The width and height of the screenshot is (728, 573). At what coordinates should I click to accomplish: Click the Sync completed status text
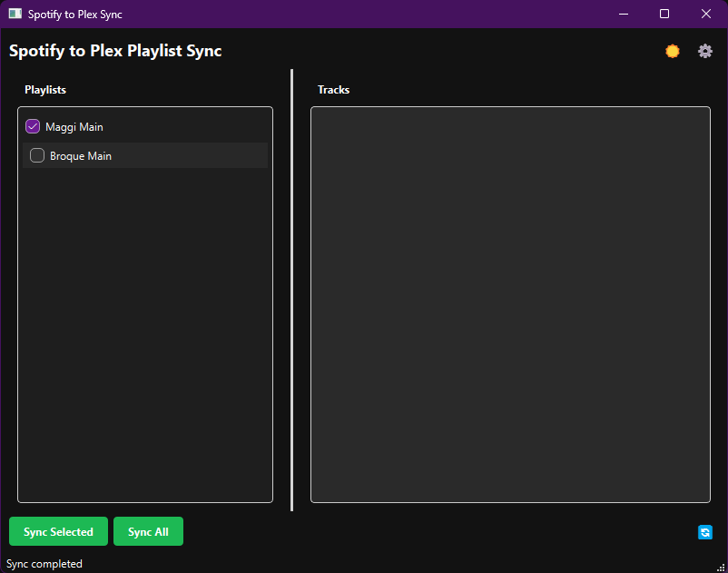coord(44,564)
